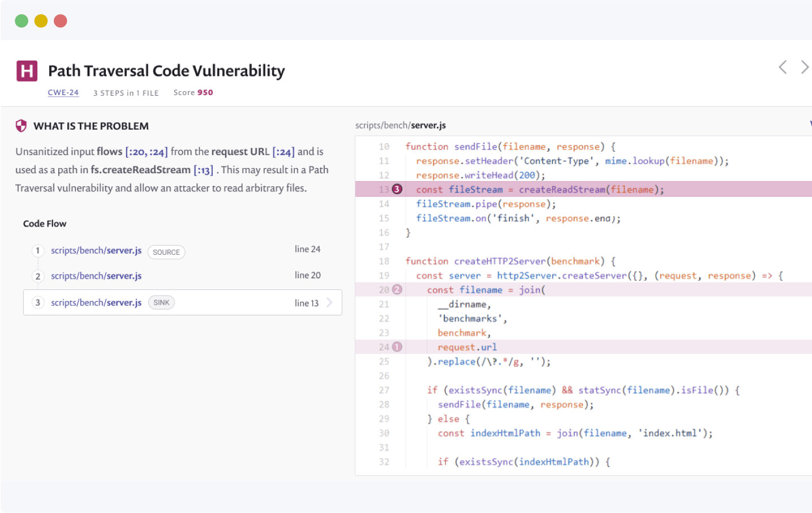This screenshot has width=812, height=513.
Task: Click the createReadStream(filename) code on line 13
Action: tap(591, 190)
